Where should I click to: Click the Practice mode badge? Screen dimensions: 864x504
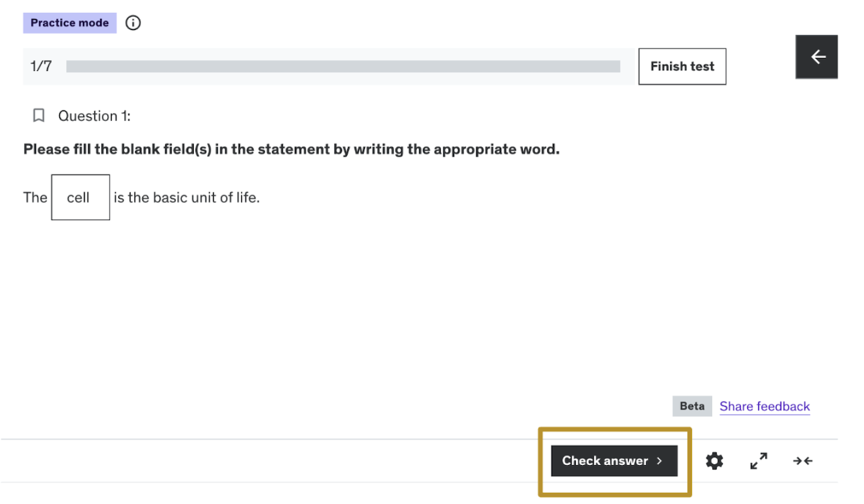tap(70, 23)
